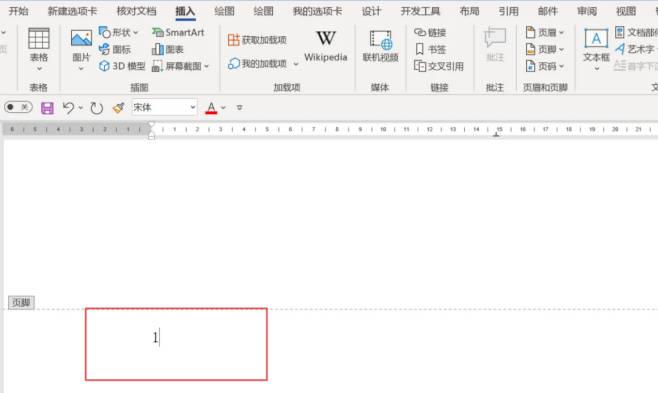Image resolution: width=658 pixels, height=393 pixels.
Task: Save the document with the disk icon
Action: (47, 108)
